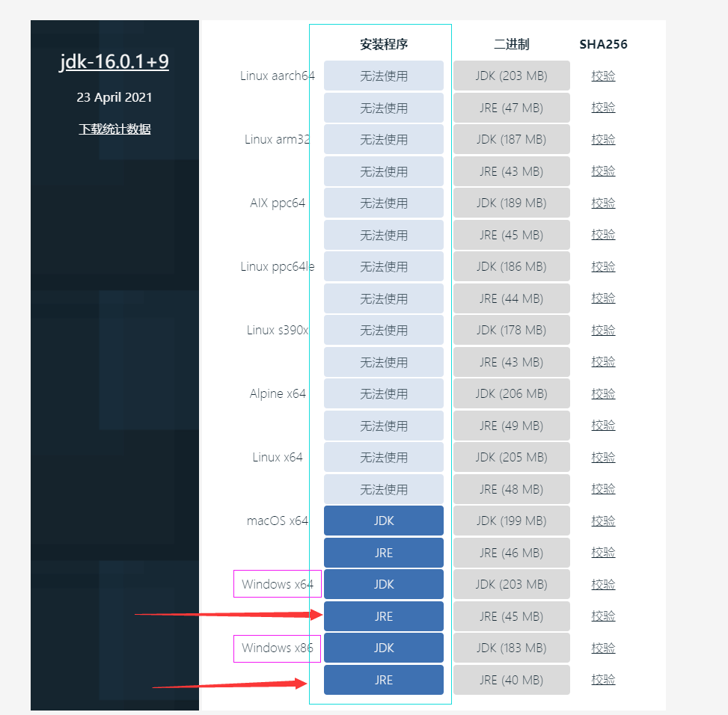
Task: Click 无法使用 installer button for Linux x64 JDK
Action: (x=384, y=457)
